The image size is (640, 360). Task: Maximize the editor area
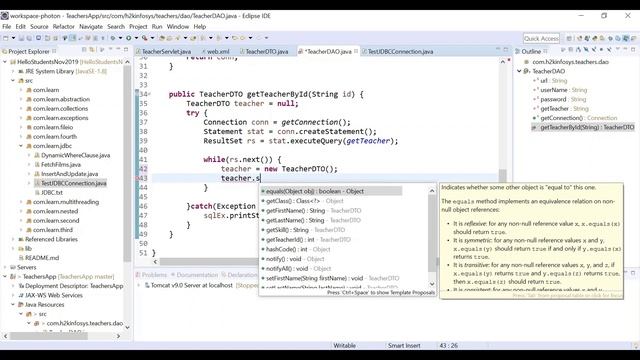point(506,49)
